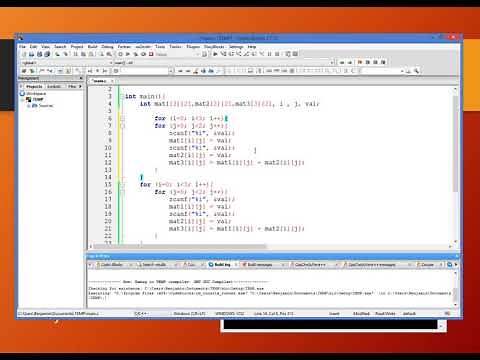
Task: Stop the debugger
Action: pyautogui.click(x=277, y=54)
